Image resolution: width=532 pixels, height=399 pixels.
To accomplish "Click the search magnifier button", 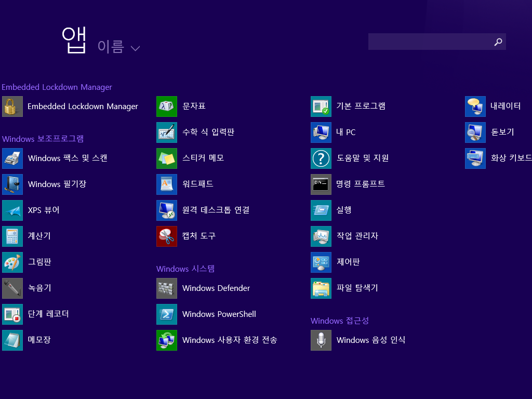I will tap(498, 42).
